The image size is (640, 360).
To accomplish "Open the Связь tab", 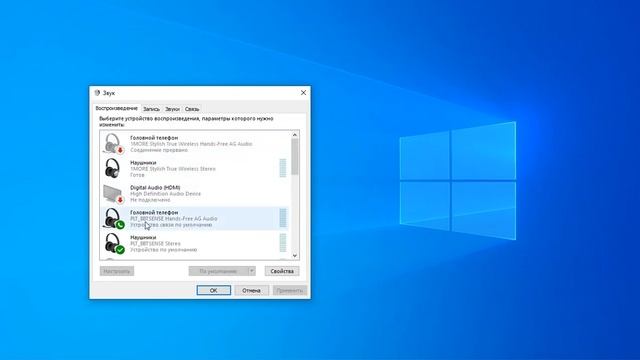I will pos(192,109).
